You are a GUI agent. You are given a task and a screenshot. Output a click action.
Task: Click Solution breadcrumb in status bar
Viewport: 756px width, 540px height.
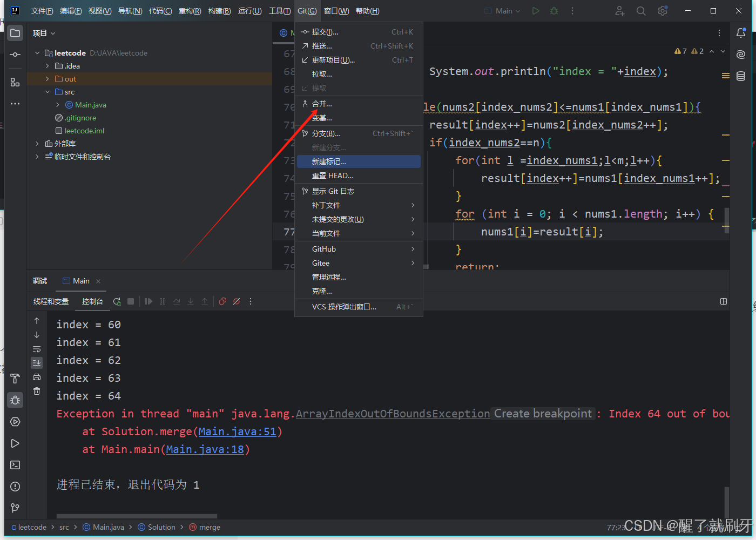pos(157,527)
